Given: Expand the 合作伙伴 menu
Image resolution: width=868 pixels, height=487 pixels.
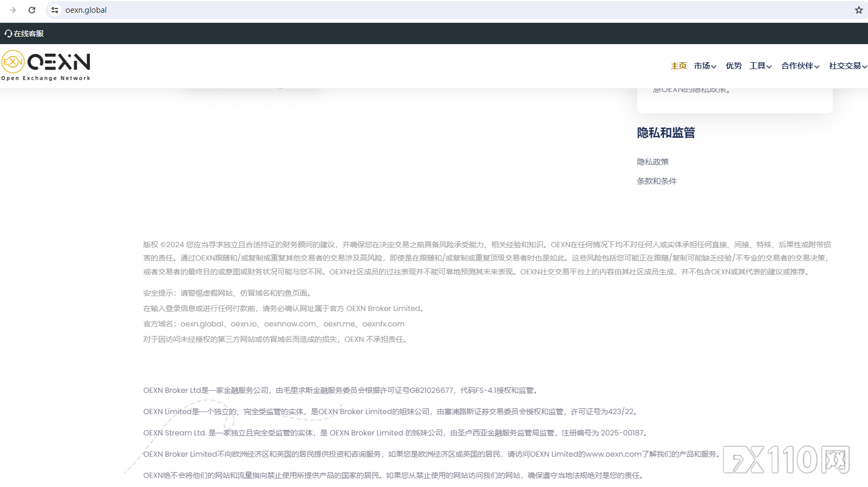Looking at the screenshot, I should tap(800, 66).
